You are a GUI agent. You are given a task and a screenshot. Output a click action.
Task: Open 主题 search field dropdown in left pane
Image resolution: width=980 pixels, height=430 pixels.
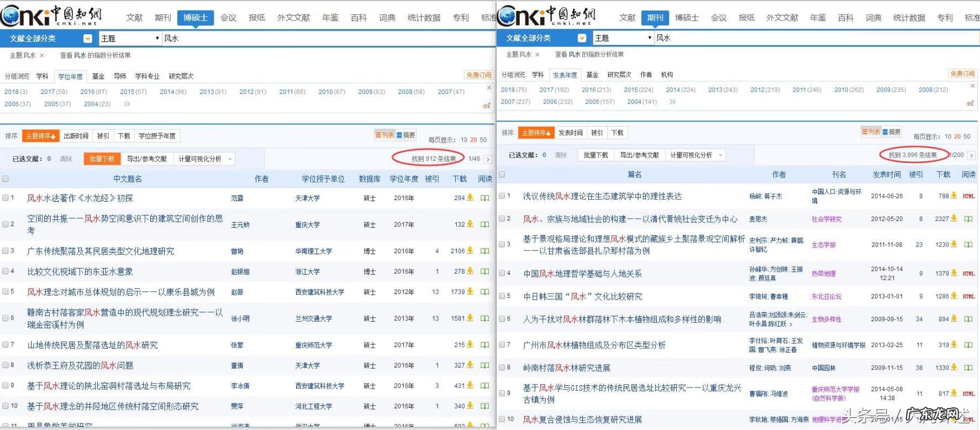pos(130,38)
